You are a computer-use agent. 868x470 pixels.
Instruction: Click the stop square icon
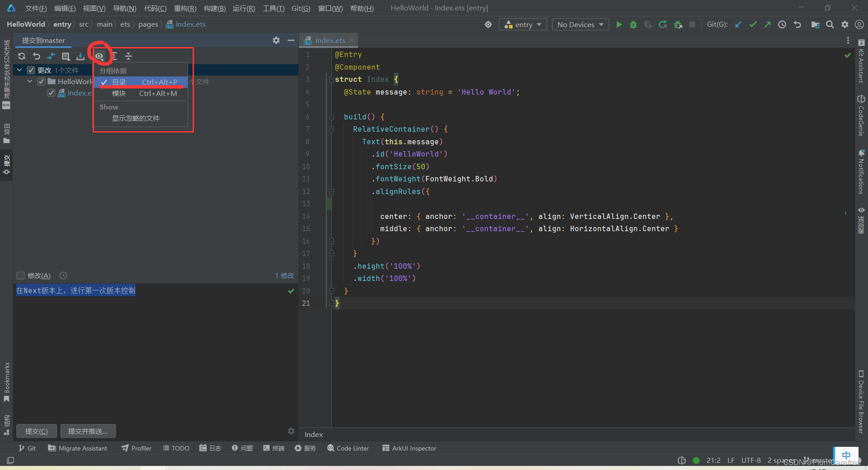pyautogui.click(x=692, y=24)
